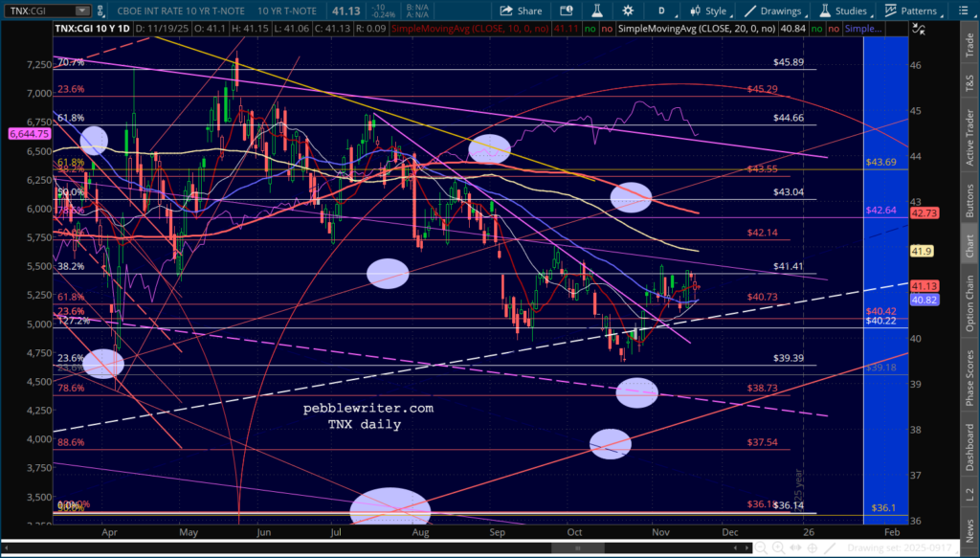Open the Dashboard side tab
Image resolution: width=980 pixels, height=558 pixels.
[969, 447]
